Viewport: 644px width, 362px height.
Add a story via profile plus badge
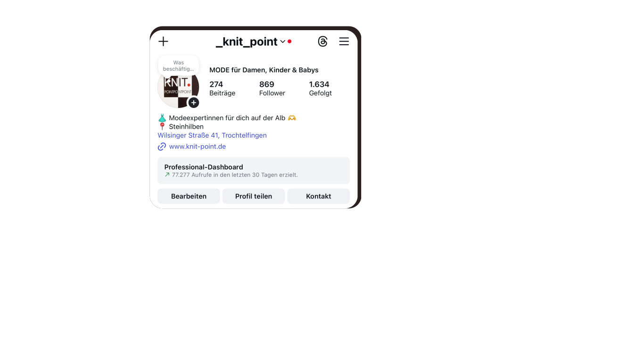pos(194,103)
